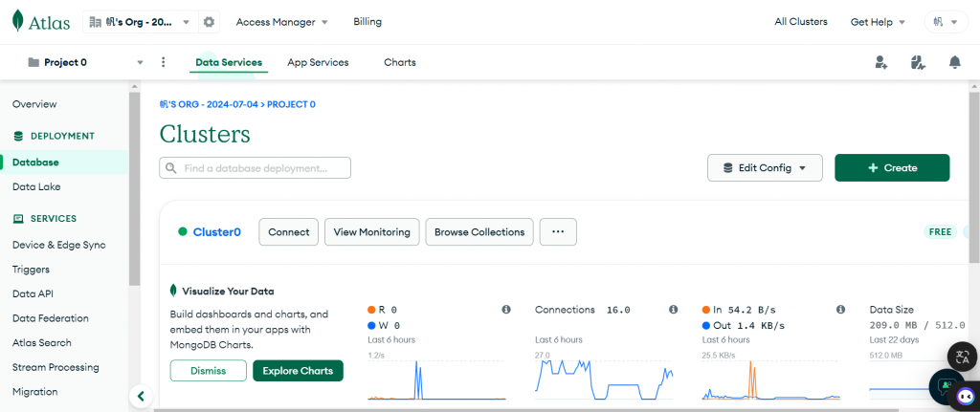
Task: Click the translate floating icon
Action: (x=963, y=358)
